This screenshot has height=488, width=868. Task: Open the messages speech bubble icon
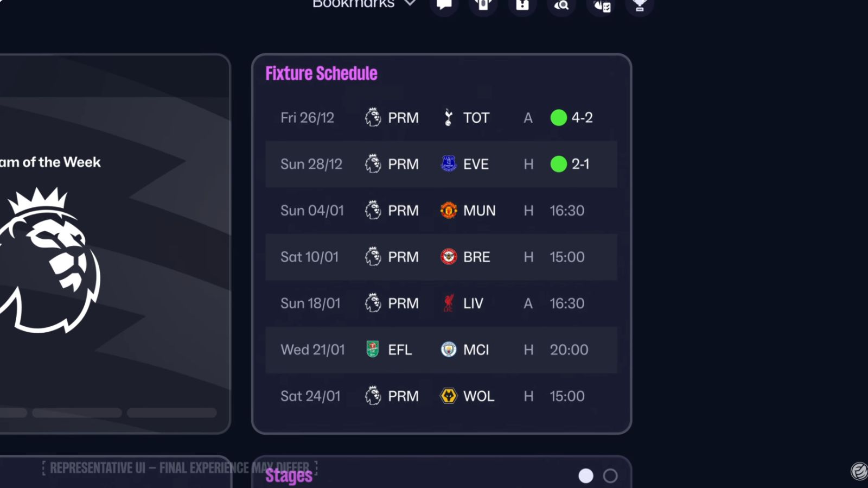tap(444, 5)
